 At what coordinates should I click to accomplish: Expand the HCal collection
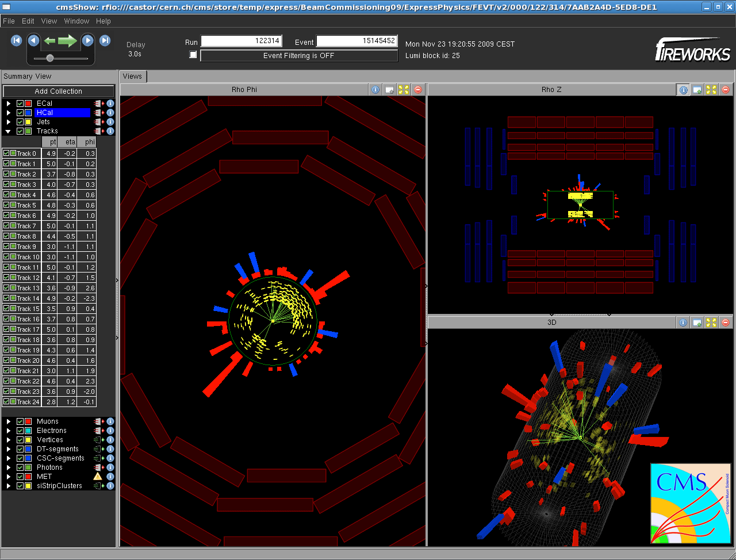[9, 113]
